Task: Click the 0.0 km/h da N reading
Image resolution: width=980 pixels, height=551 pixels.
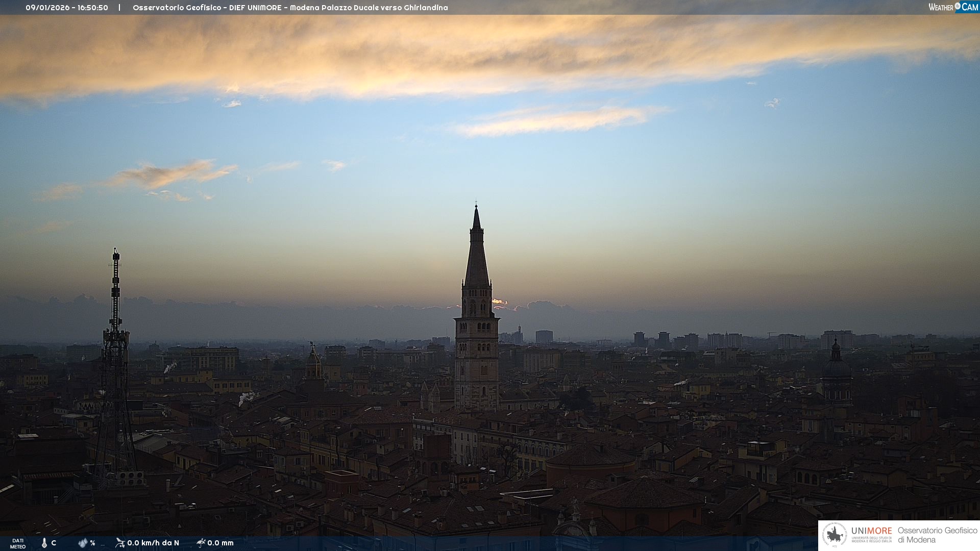Action: tap(153, 543)
